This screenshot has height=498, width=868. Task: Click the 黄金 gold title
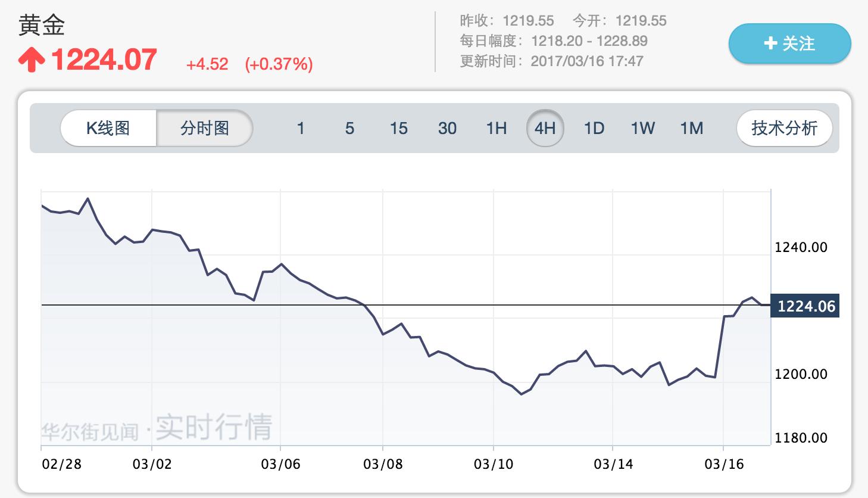(42, 26)
